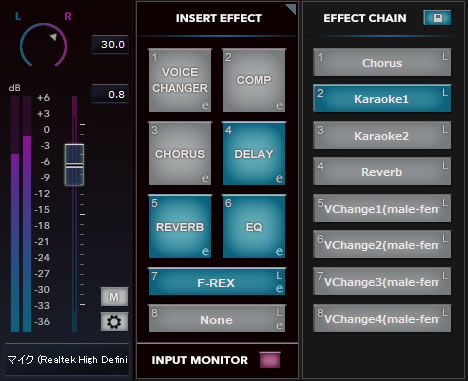The width and height of the screenshot is (468, 381).
Task: Select the Chorus effect chain preset
Action: [x=382, y=62]
